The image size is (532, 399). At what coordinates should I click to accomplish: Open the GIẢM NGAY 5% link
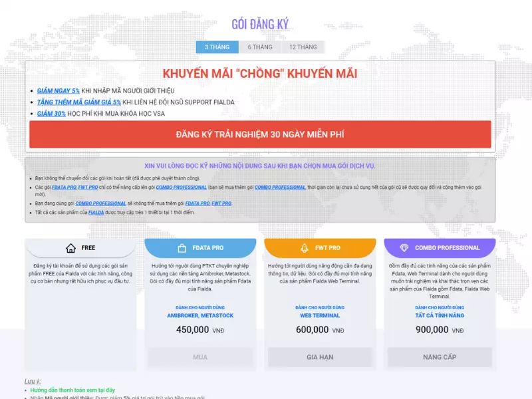point(59,90)
